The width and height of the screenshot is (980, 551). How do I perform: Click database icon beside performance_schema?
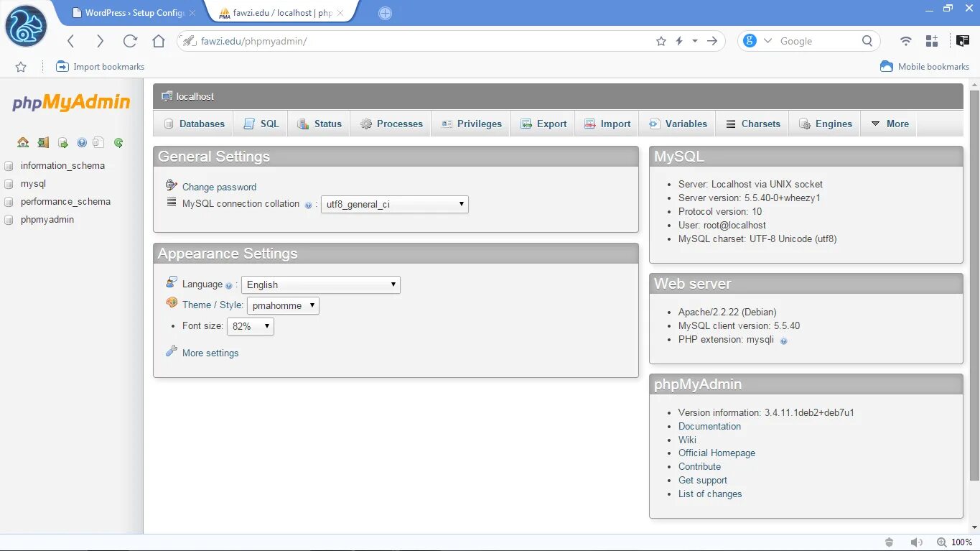9,202
